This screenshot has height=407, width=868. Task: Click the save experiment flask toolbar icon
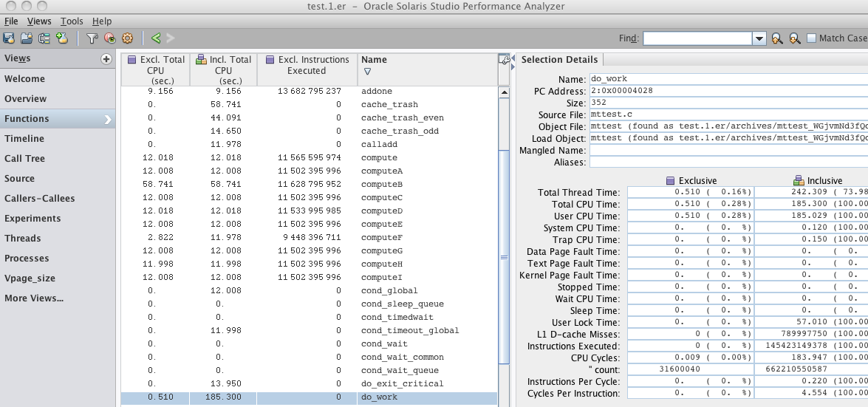click(x=9, y=38)
